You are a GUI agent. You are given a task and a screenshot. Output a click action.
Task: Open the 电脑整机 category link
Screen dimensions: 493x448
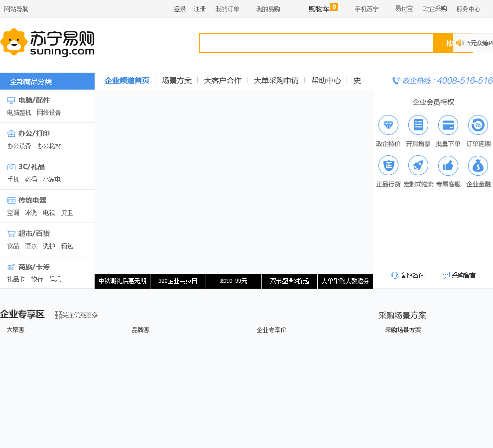point(19,112)
